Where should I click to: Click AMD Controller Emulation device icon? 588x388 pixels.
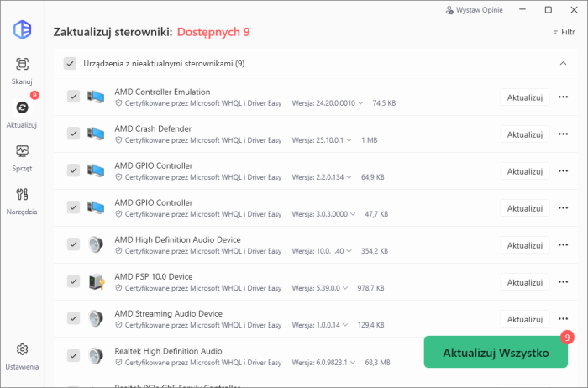coord(96,97)
